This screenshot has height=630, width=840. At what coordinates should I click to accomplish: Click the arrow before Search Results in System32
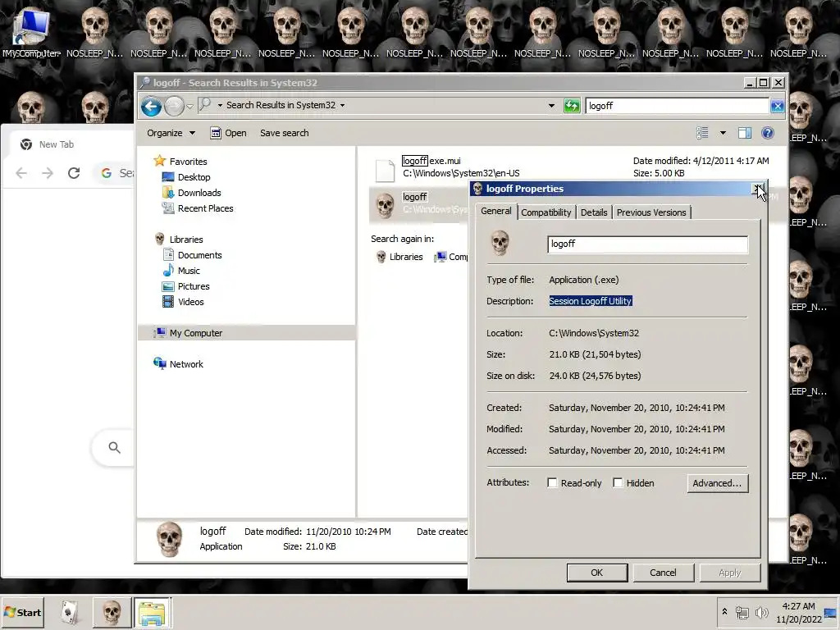[220, 105]
